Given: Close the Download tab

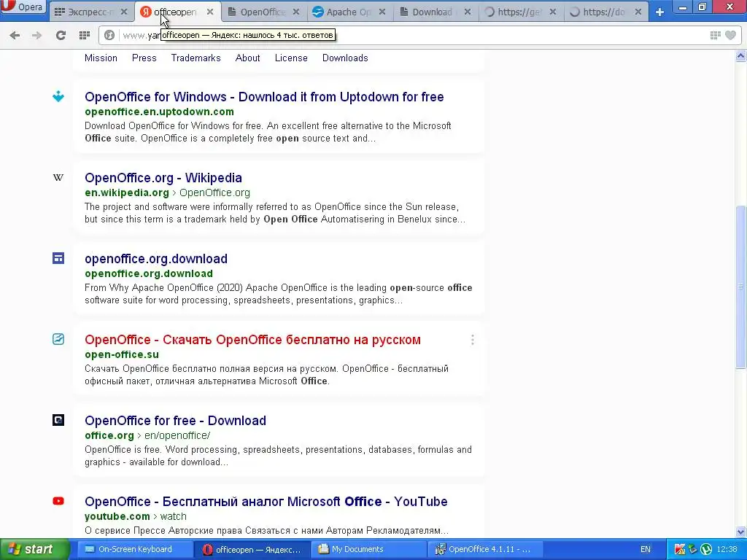Looking at the screenshot, I should click(x=468, y=12).
